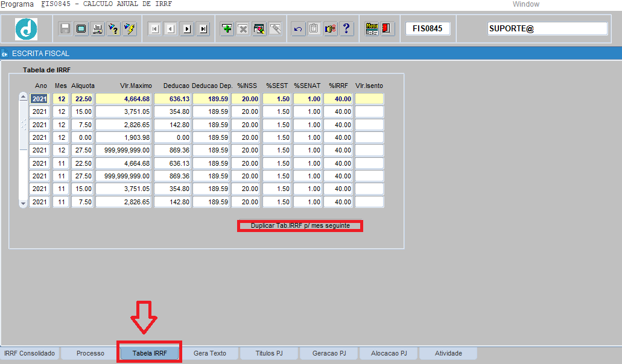Click the red door exit icon

tap(387, 29)
